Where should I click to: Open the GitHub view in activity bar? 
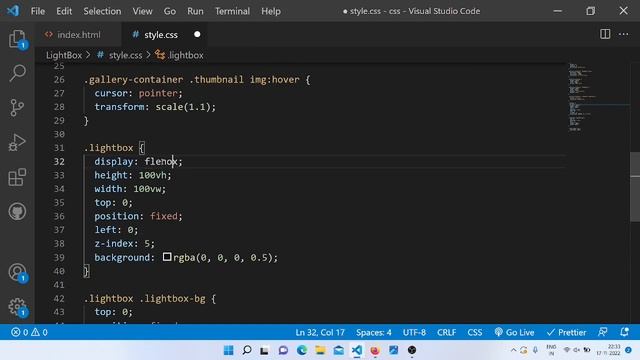[17, 211]
